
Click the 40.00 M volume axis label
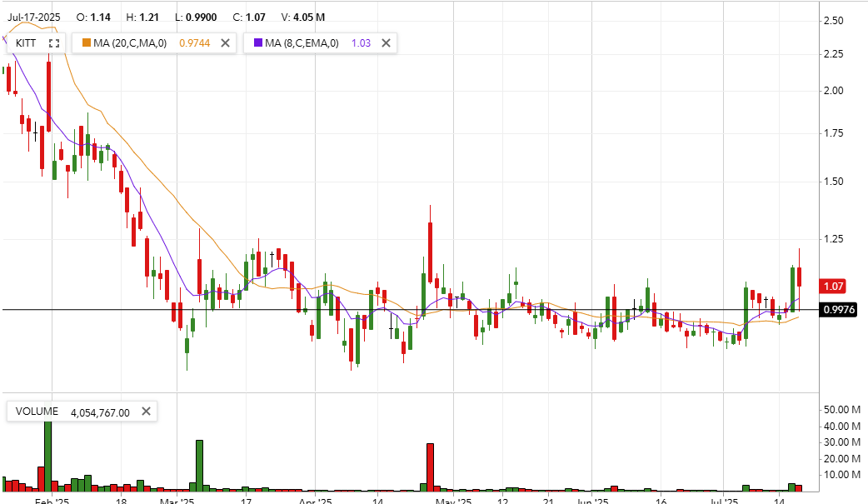point(842,427)
